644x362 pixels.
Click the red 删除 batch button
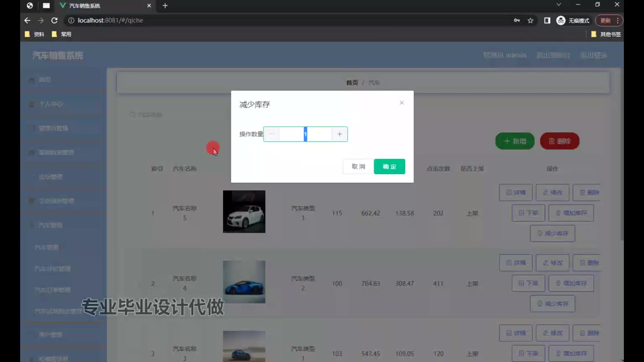click(x=559, y=141)
